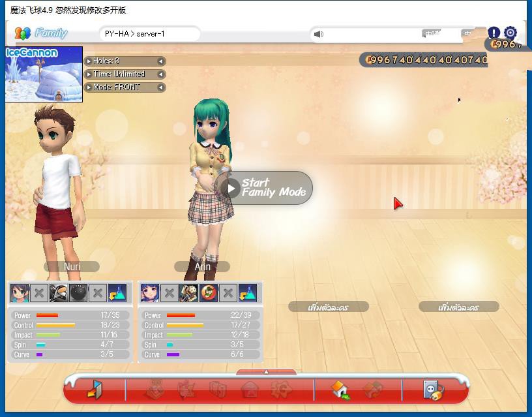Click the Time: Unlimited label

(x=119, y=74)
